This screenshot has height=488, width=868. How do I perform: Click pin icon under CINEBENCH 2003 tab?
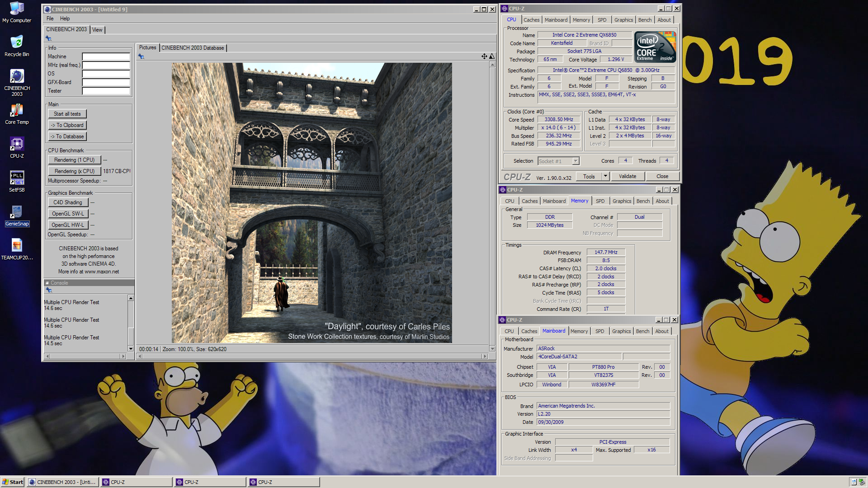49,38
